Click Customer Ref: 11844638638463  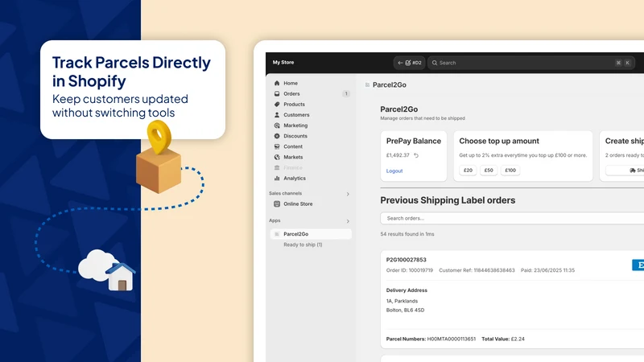pyautogui.click(x=477, y=270)
